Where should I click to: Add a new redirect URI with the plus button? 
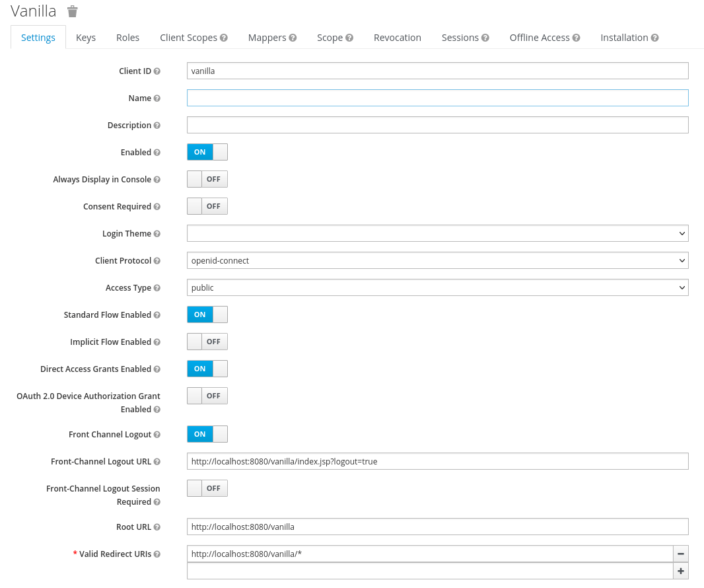tap(680, 571)
